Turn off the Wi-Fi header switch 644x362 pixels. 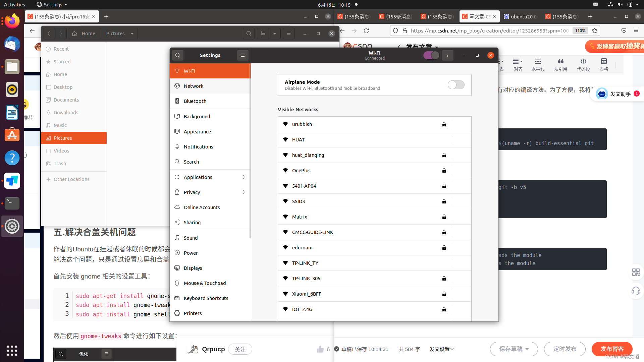coord(431,55)
